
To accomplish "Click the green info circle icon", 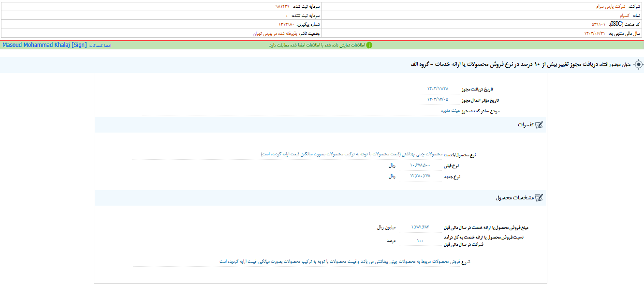I will click(x=369, y=45).
